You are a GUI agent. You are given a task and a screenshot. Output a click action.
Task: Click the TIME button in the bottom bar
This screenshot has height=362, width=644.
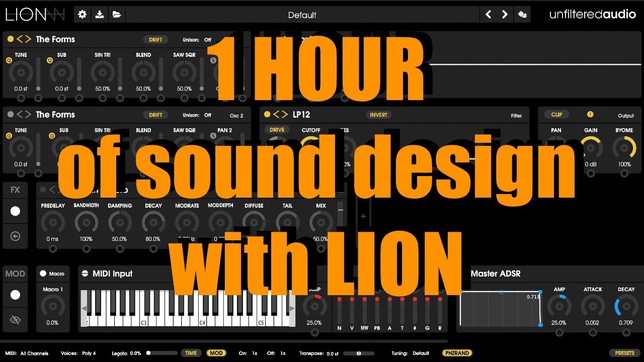pos(191,353)
